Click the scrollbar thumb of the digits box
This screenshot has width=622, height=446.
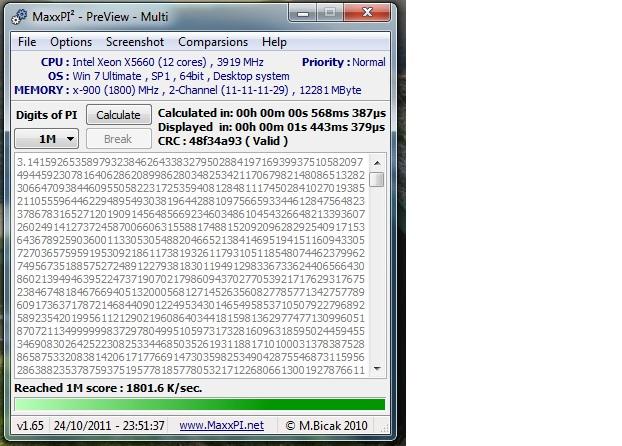pos(377,179)
